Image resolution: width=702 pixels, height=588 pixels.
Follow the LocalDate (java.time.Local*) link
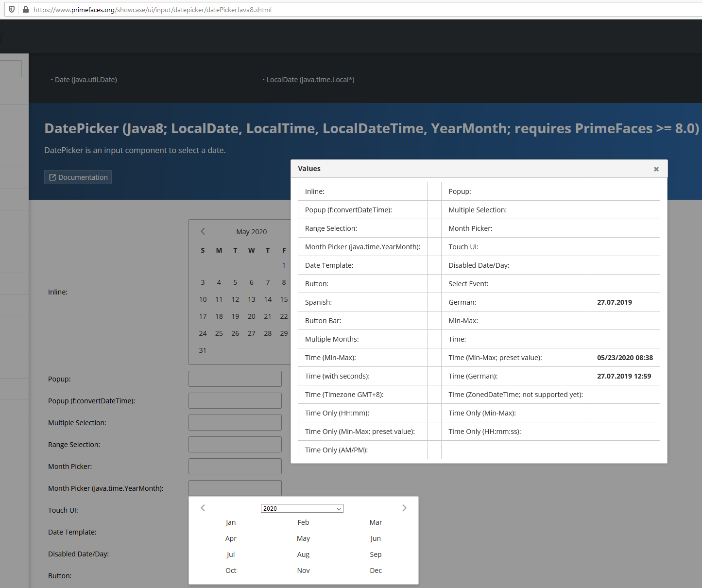tap(310, 79)
